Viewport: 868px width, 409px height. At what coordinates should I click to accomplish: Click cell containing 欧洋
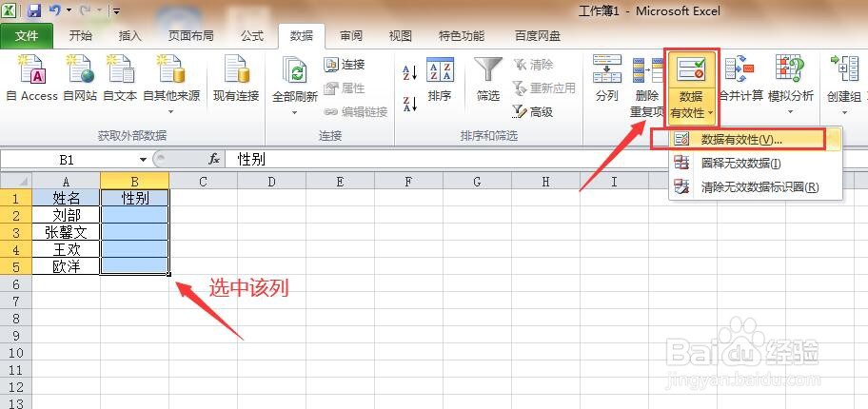point(67,266)
